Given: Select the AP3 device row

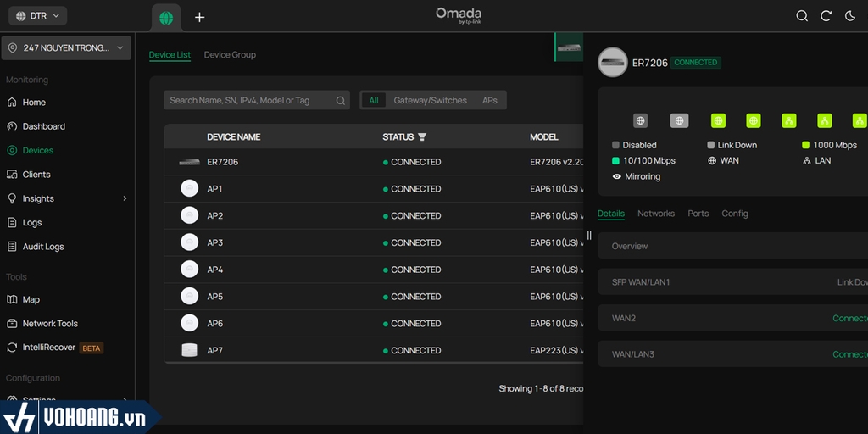Looking at the screenshot, I should pyautogui.click(x=215, y=243).
